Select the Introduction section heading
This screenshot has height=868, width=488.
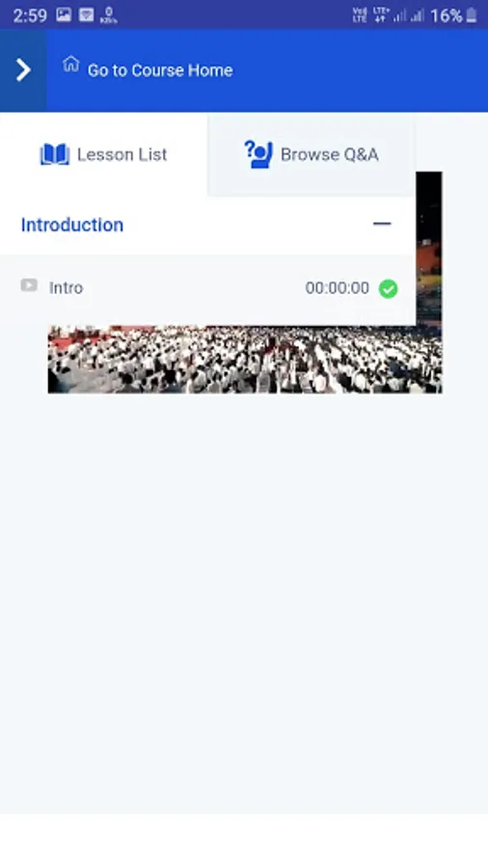72,225
